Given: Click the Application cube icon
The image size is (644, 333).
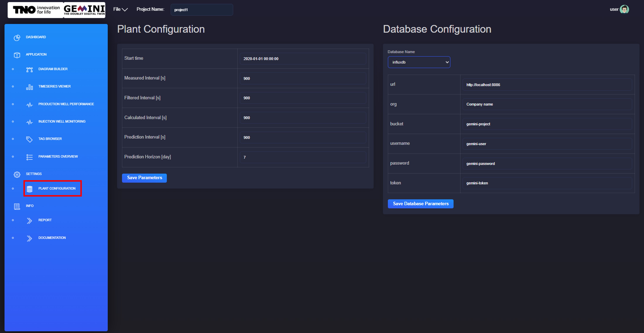Looking at the screenshot, I should click(17, 55).
